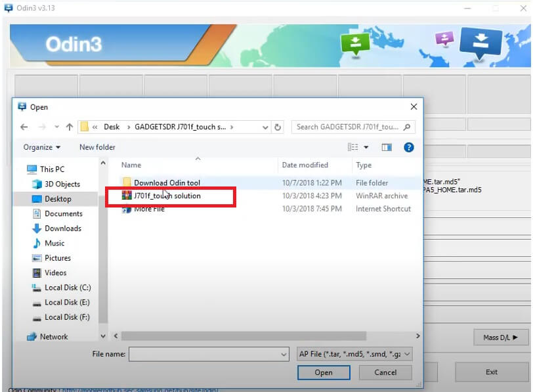Select Videos in navigation pane
This screenshot has width=533, height=392.
[49, 272]
